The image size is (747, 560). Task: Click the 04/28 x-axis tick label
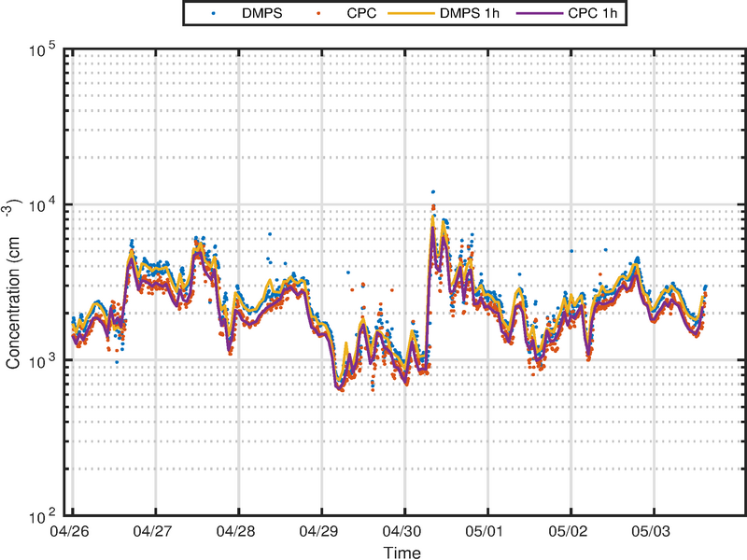coord(236,531)
